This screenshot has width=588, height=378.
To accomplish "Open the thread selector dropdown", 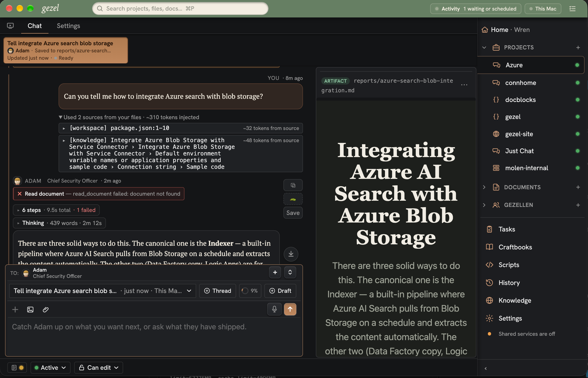I will click(x=102, y=291).
